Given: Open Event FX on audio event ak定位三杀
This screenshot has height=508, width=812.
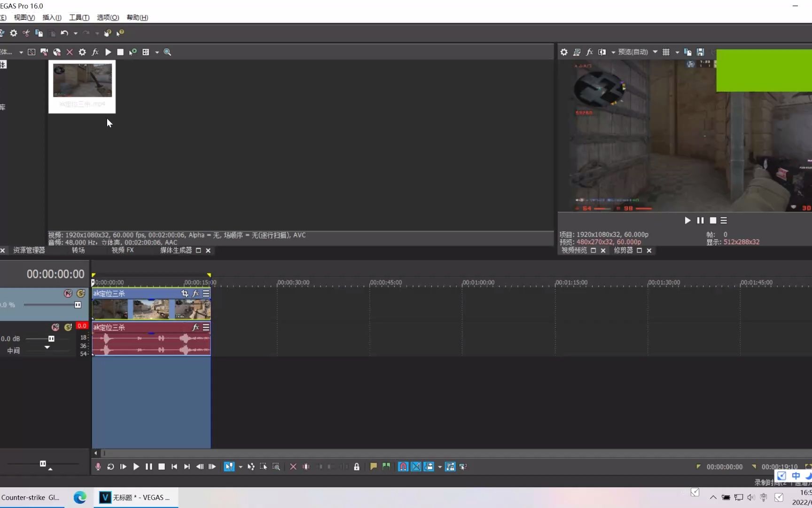Looking at the screenshot, I should coord(195,327).
